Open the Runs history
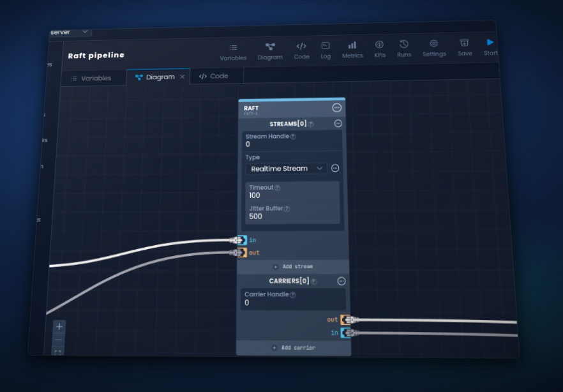 pyautogui.click(x=404, y=48)
